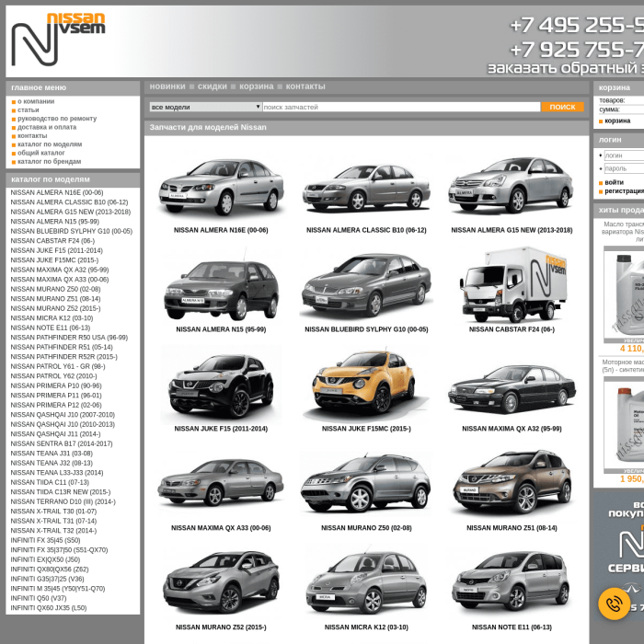Open 'каталог по моделям' menu item
This screenshot has height=644, width=644.
click(50, 144)
